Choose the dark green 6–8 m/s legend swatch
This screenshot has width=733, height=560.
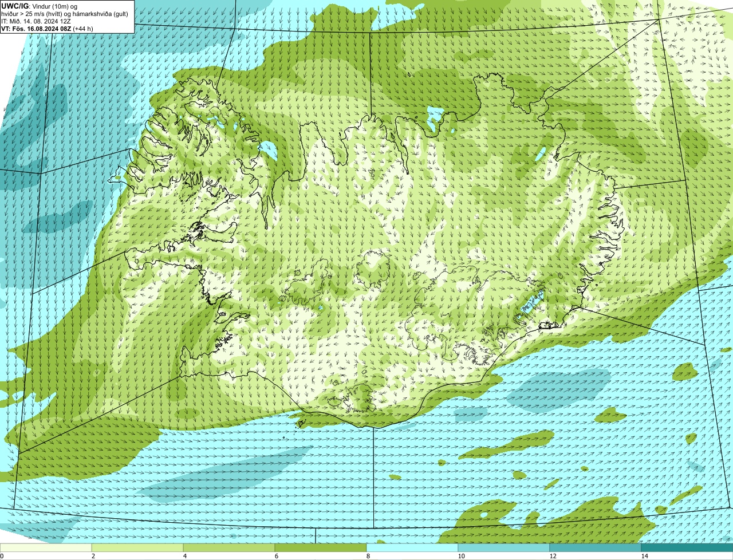click(321, 547)
